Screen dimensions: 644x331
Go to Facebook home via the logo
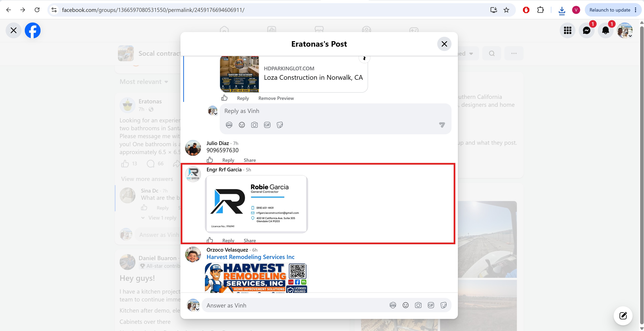pyautogui.click(x=32, y=31)
